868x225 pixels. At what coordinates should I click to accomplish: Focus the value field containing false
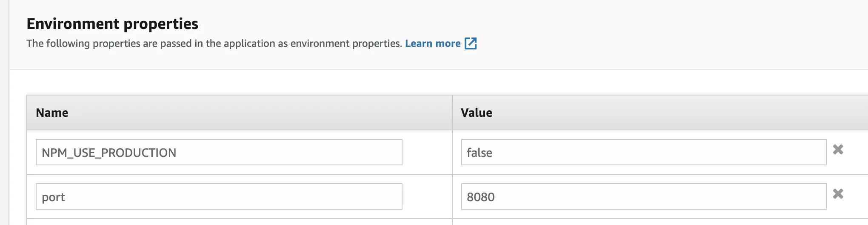click(643, 152)
